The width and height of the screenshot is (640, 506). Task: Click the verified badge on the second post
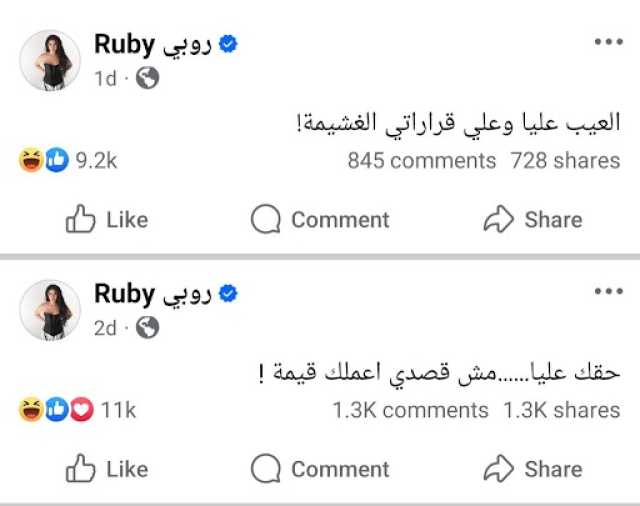coord(227,294)
